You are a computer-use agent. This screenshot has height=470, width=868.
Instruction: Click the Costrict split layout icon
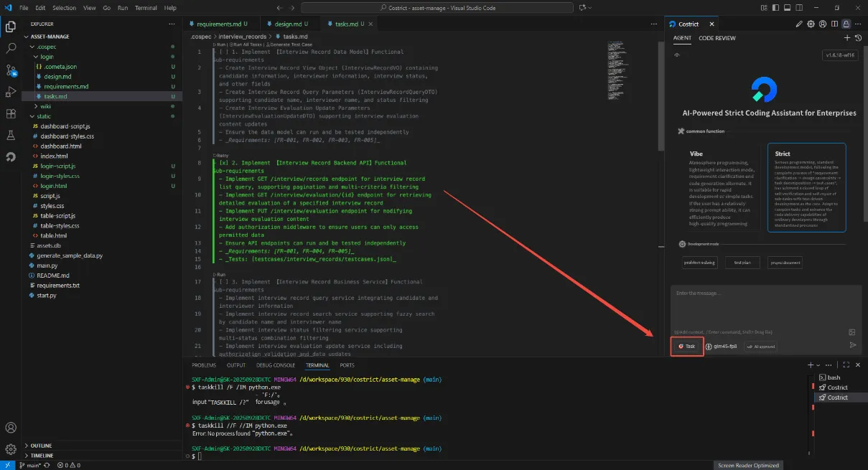click(834, 24)
